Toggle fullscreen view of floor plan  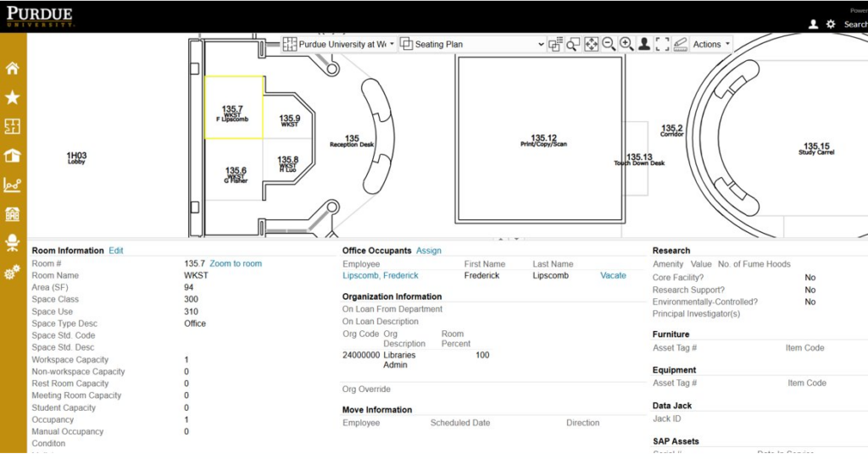(662, 44)
